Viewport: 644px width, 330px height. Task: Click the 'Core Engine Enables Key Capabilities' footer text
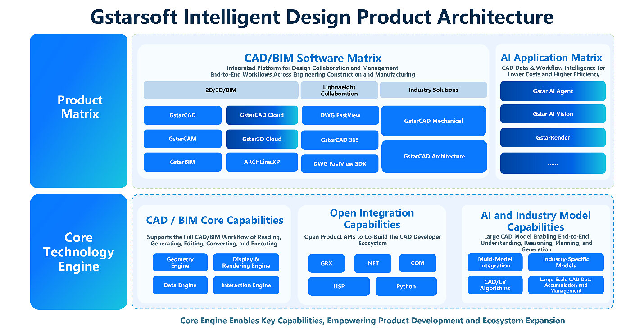click(x=372, y=321)
